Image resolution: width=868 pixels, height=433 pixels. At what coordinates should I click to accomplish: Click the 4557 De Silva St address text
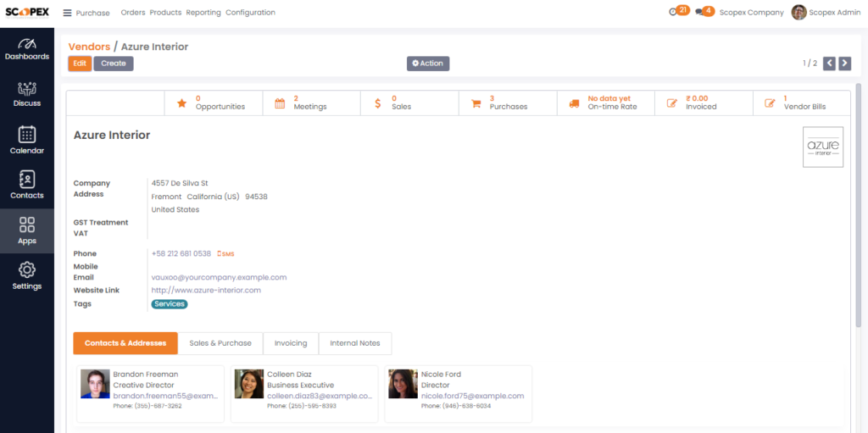pyautogui.click(x=180, y=183)
